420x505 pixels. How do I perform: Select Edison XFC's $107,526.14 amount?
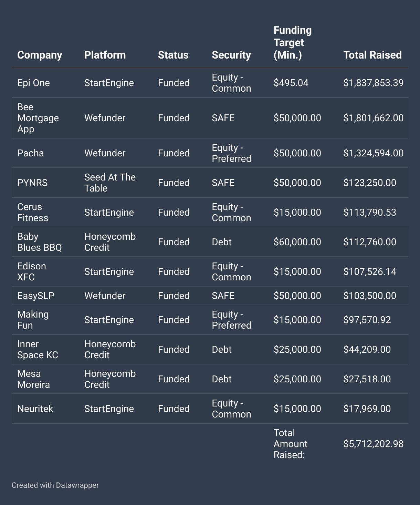(370, 272)
